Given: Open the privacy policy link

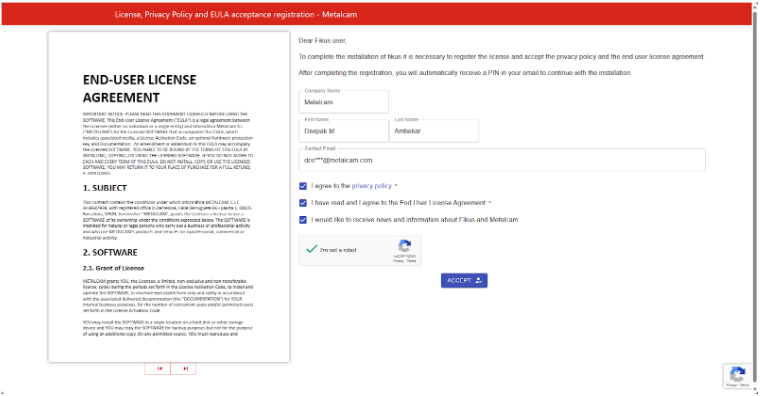Looking at the screenshot, I should [371, 186].
